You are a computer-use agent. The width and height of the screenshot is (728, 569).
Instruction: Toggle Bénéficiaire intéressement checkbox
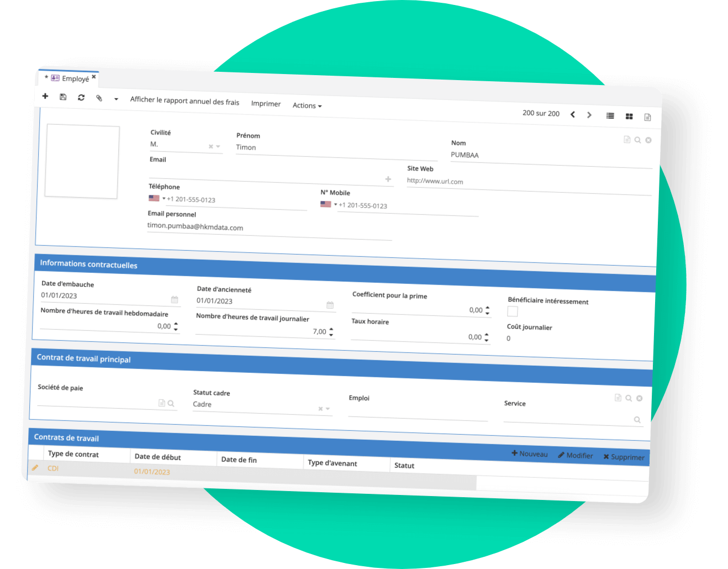(x=513, y=312)
